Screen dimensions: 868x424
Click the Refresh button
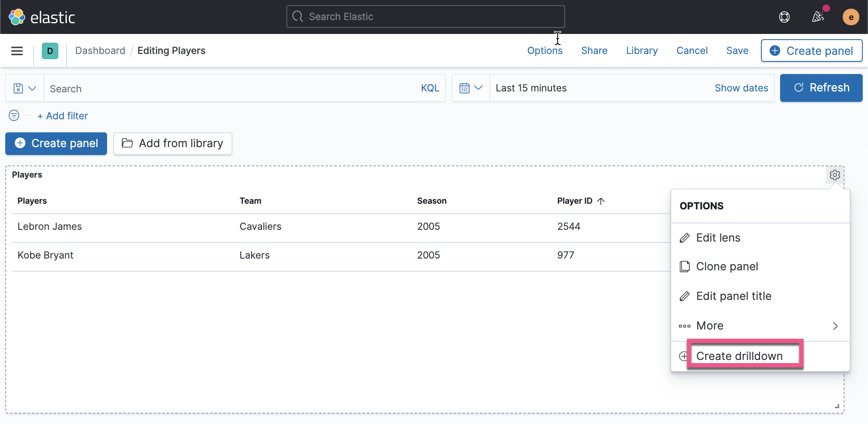point(821,88)
